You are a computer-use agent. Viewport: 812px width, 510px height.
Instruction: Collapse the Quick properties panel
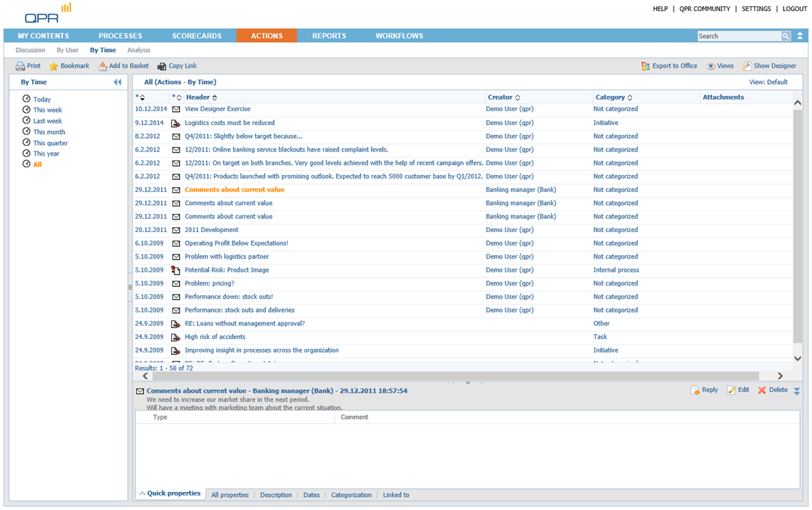(143, 494)
